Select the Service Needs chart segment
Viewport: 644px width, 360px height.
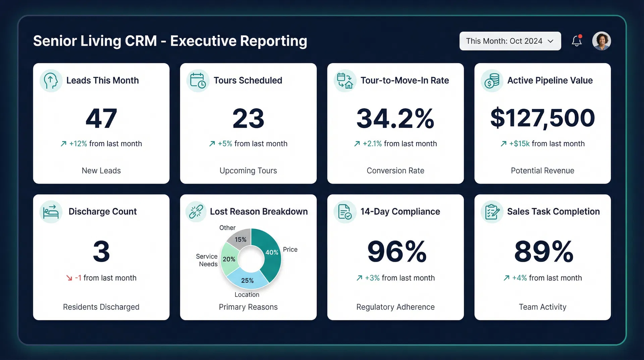(x=229, y=259)
